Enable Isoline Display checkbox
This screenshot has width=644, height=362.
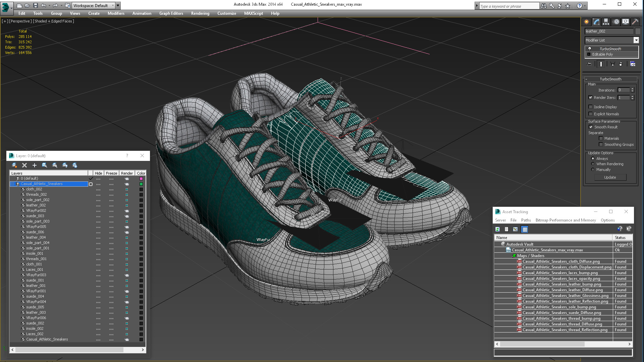tap(591, 107)
